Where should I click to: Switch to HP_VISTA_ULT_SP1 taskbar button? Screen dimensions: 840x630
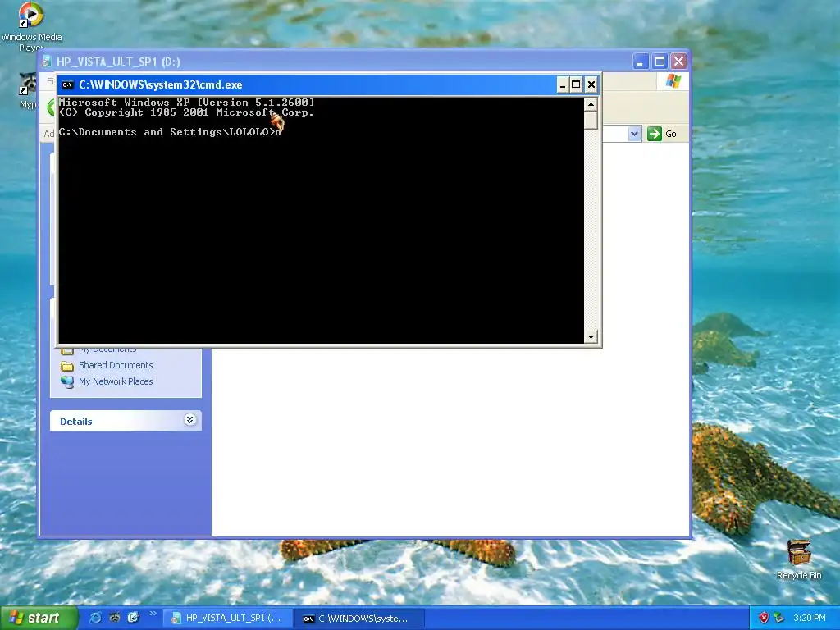pos(228,619)
